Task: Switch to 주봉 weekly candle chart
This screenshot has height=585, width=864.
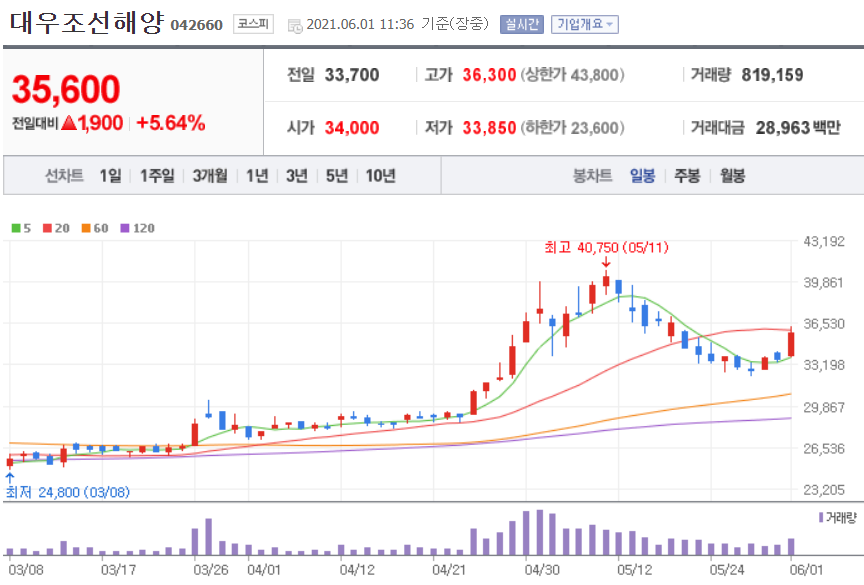Action: [687, 176]
